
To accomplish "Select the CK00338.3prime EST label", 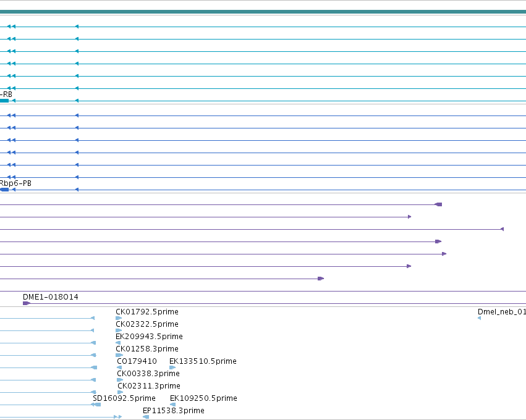I will pos(148,374).
